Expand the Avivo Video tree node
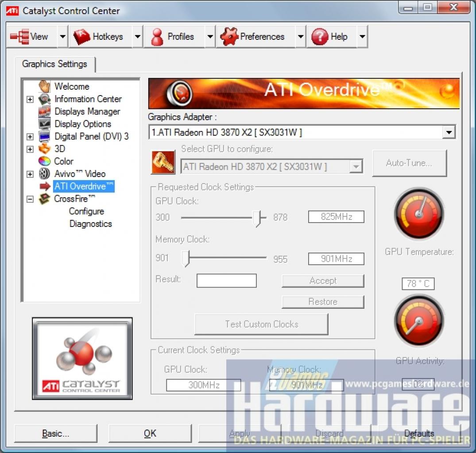The width and height of the screenshot is (476, 453). point(30,174)
